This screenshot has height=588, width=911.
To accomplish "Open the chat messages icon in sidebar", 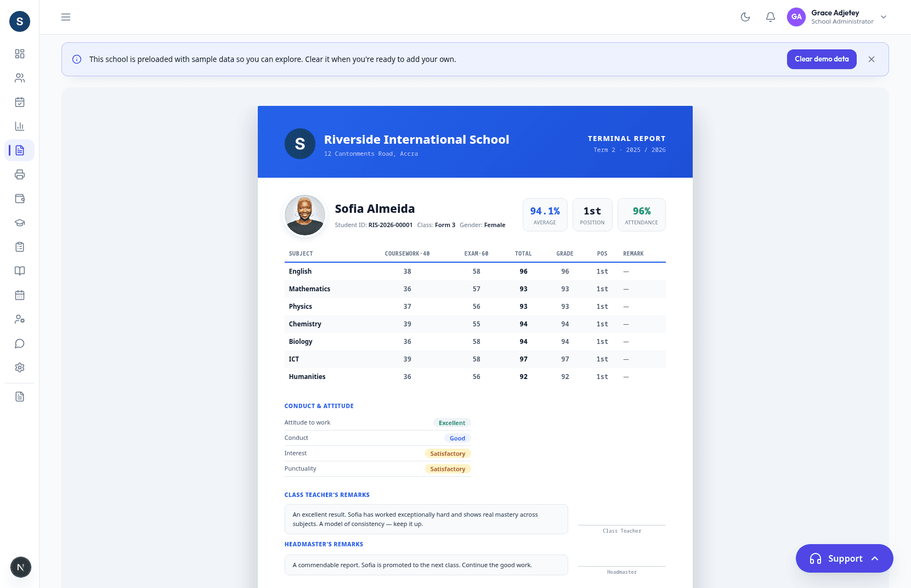I will click(x=20, y=343).
